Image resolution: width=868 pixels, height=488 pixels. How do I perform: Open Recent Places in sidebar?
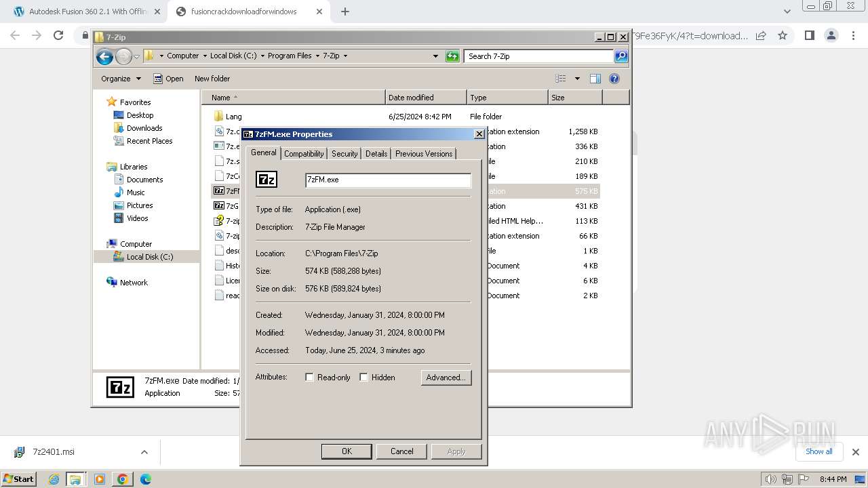click(x=149, y=141)
